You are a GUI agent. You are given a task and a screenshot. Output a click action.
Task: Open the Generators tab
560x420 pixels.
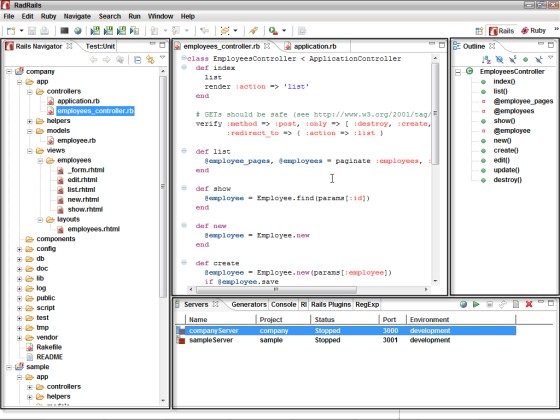point(249,305)
